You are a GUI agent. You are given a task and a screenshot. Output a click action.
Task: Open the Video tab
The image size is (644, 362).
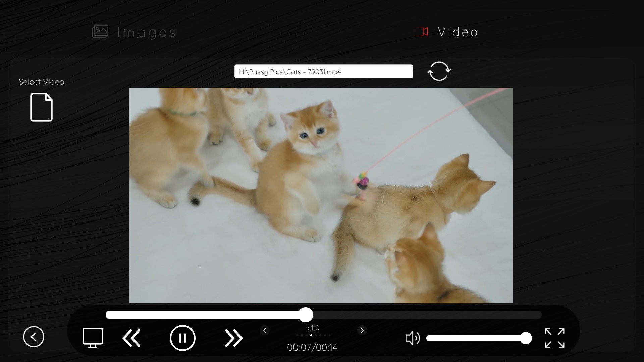[x=446, y=32]
